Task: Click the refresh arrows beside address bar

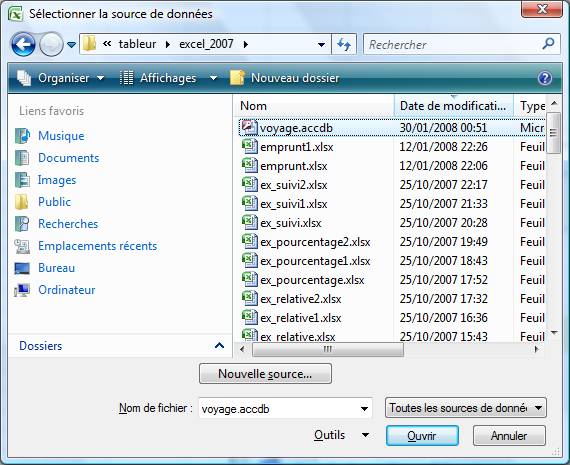Action: [344, 44]
